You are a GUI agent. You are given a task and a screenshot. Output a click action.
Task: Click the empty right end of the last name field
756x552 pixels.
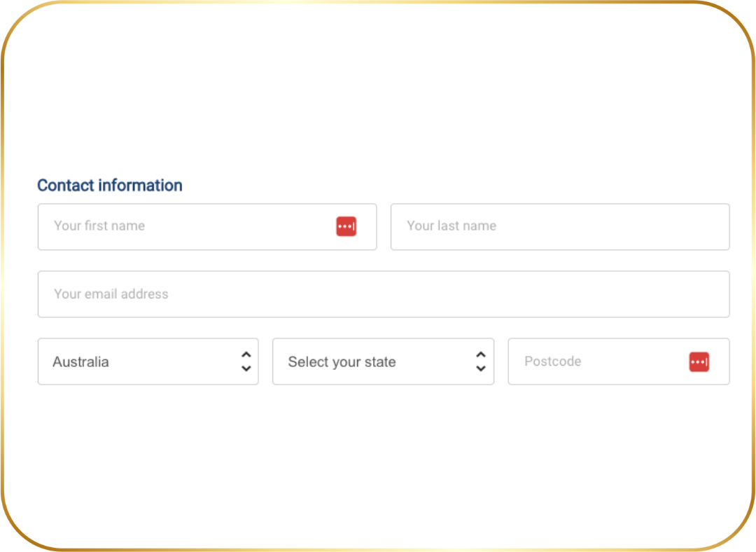672,226
